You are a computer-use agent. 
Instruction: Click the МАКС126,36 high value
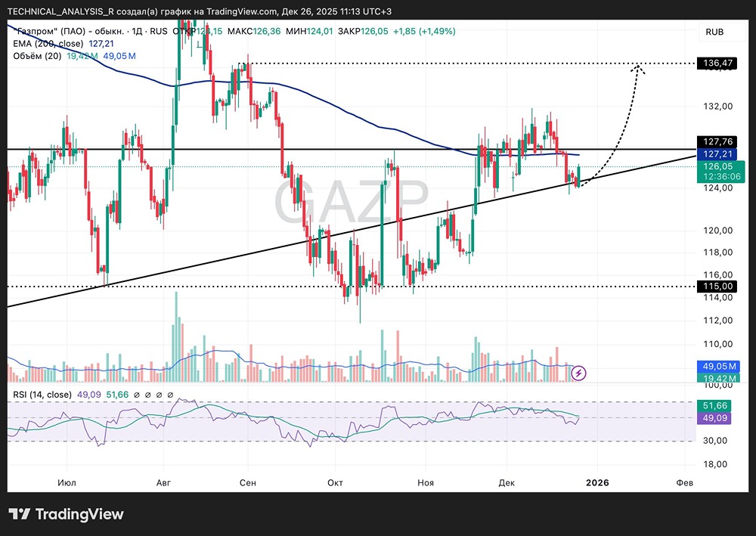[x=253, y=31]
